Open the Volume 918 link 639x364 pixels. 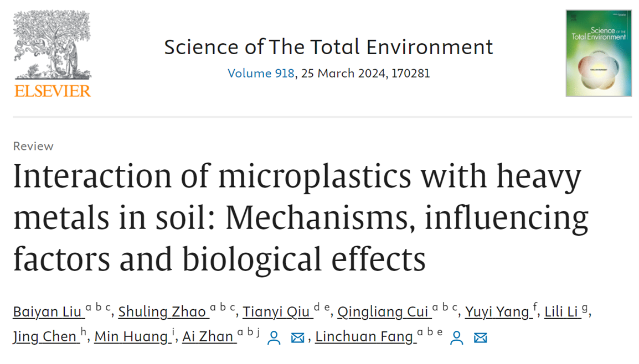(261, 73)
